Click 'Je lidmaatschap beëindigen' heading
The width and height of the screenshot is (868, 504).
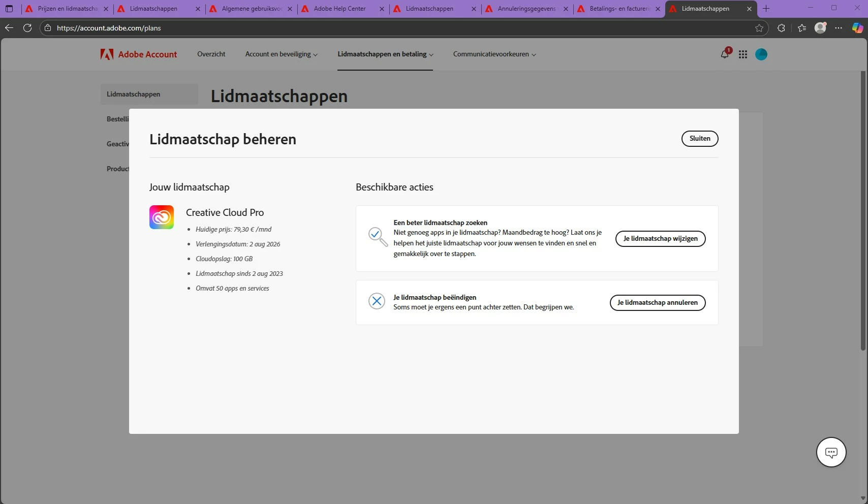435,297
